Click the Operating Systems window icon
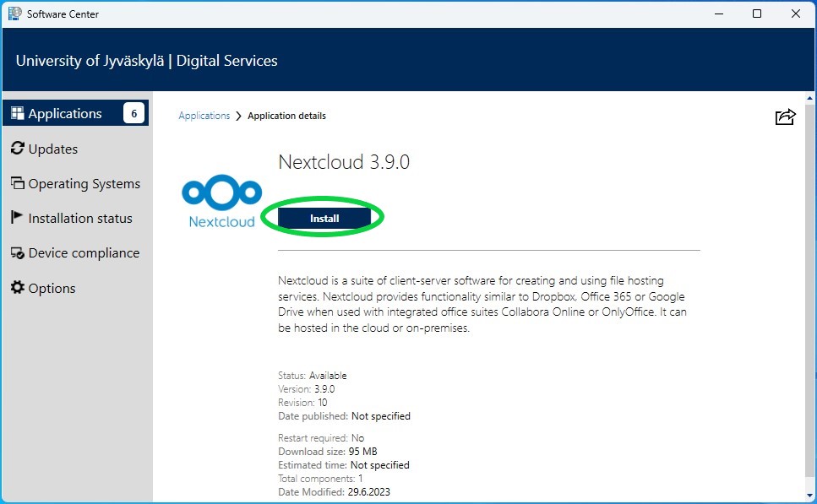 coord(17,183)
